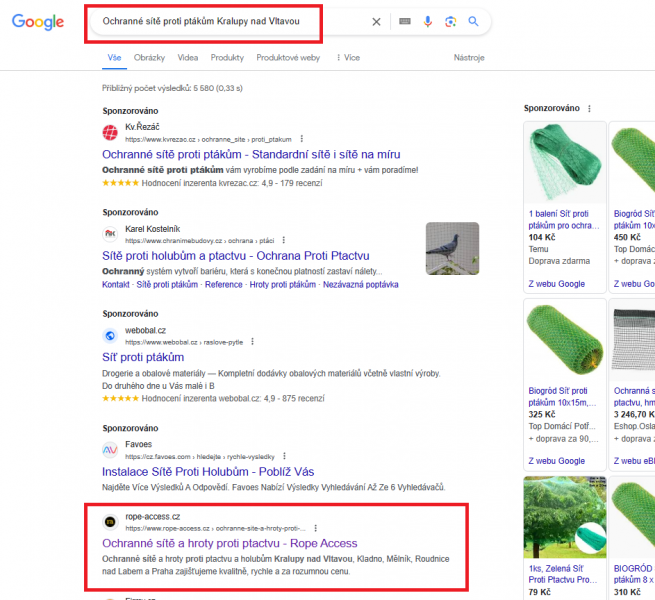Image resolution: width=655 pixels, height=600 pixels.
Task: Click the rope-access.cz favicon
Action: pos(110,522)
